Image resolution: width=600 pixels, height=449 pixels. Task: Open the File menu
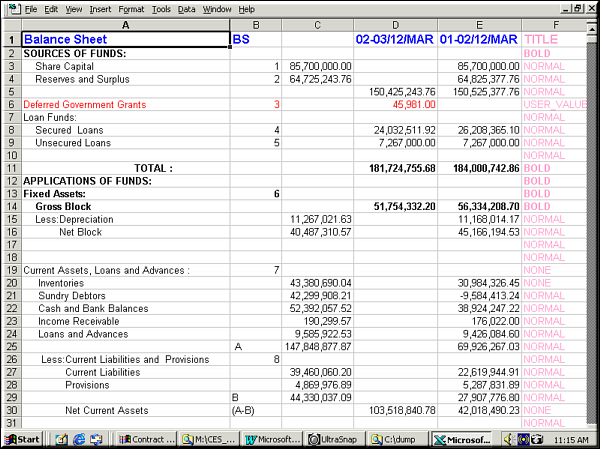click(32, 9)
